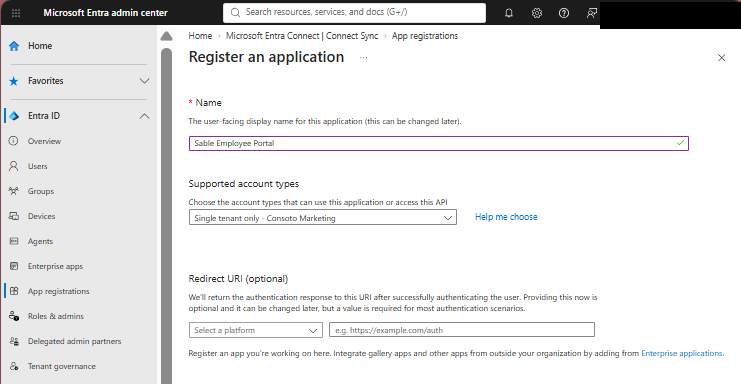Click the Microsoft Entra admin center title
Image resolution: width=741 pixels, height=384 pixels.
pyautogui.click(x=105, y=13)
